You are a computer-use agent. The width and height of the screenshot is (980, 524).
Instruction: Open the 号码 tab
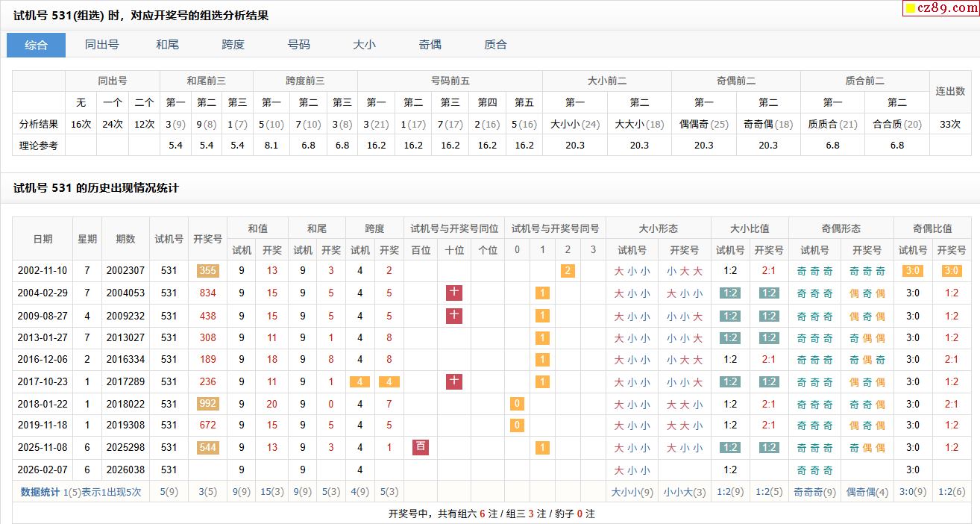tap(298, 45)
